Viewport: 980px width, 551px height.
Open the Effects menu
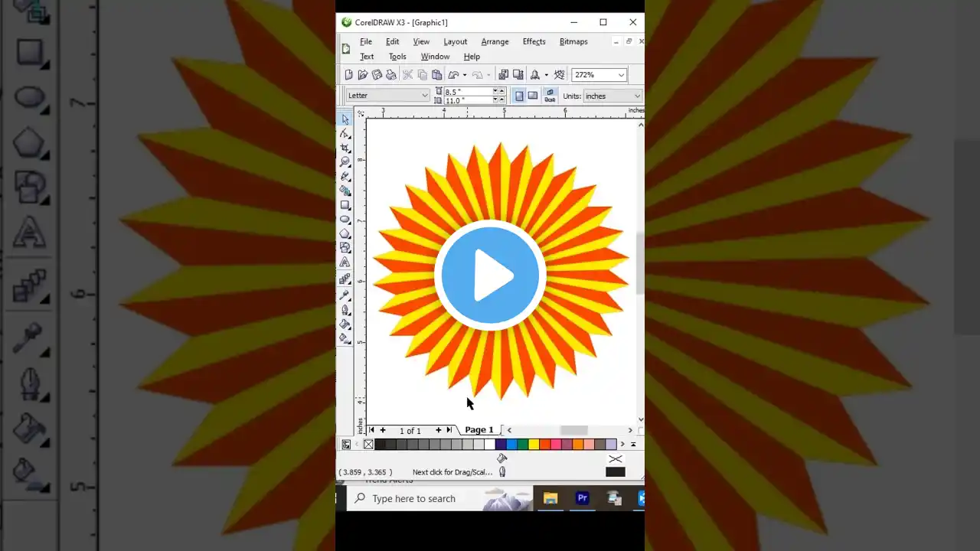click(x=534, y=41)
